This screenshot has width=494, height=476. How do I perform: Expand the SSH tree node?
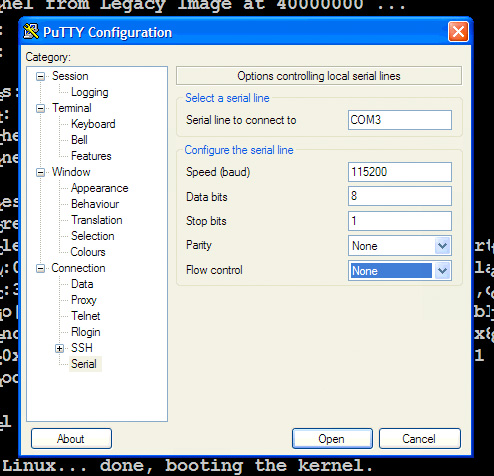tap(59, 348)
